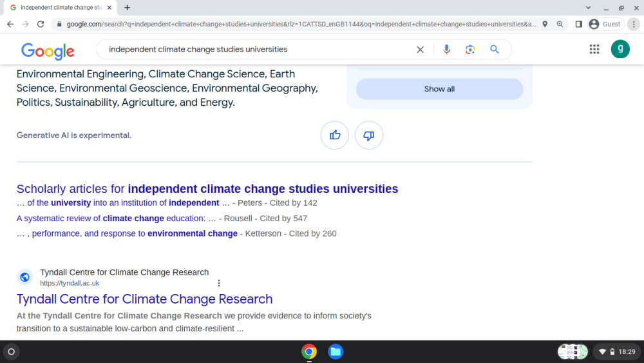Open the zoom magnifier in address bar
This screenshot has height=363, width=644.
point(560,25)
